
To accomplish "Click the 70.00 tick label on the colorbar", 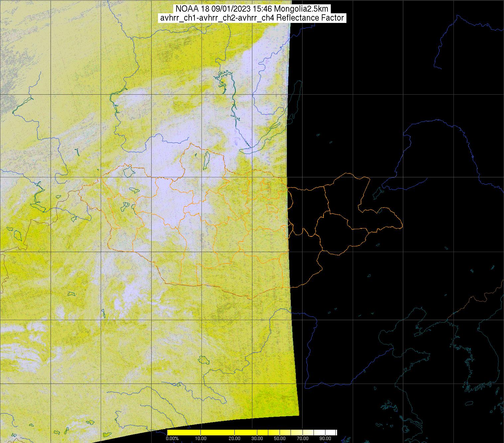I will (x=302, y=439).
